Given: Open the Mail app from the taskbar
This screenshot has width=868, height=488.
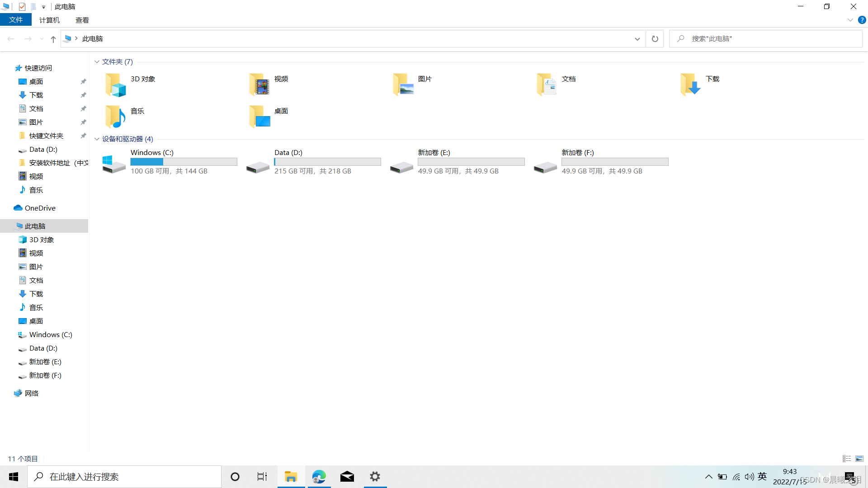Looking at the screenshot, I should click(x=347, y=477).
